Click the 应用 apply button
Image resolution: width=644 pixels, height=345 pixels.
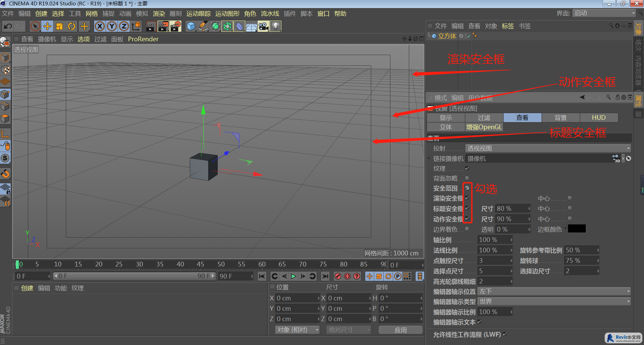tap(400, 330)
